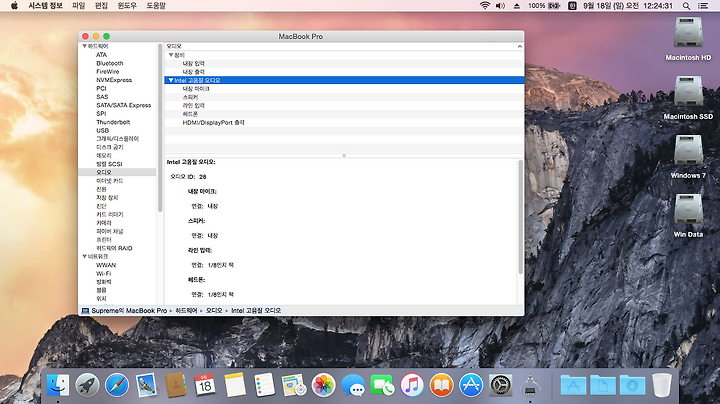The width and height of the screenshot is (720, 404).
Task: Open iBooks orange book icon
Action: click(x=441, y=385)
